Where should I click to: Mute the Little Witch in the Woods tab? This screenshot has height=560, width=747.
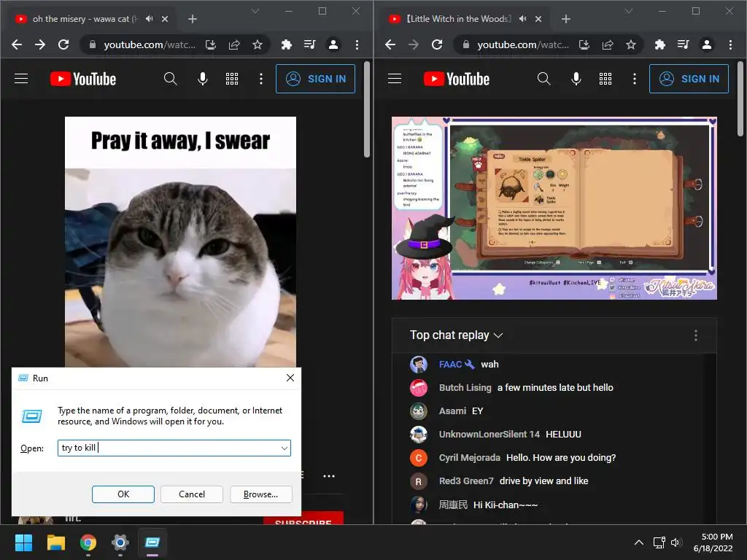tap(522, 18)
